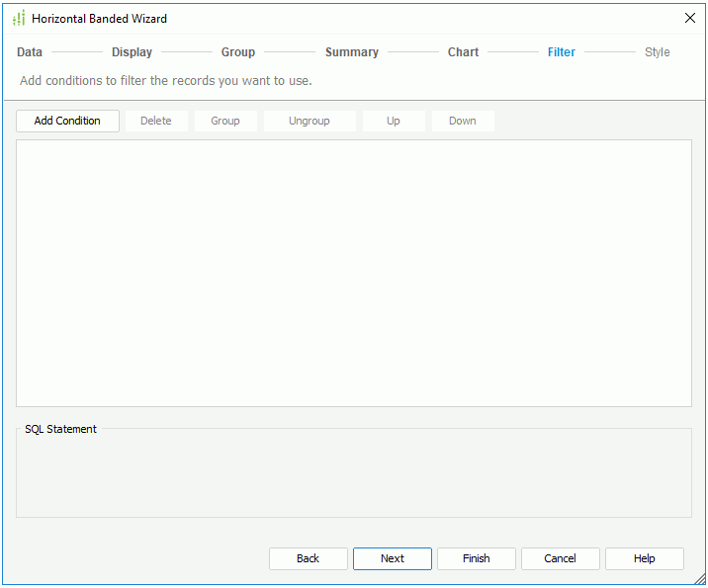Move condition Up button

pyautogui.click(x=394, y=121)
